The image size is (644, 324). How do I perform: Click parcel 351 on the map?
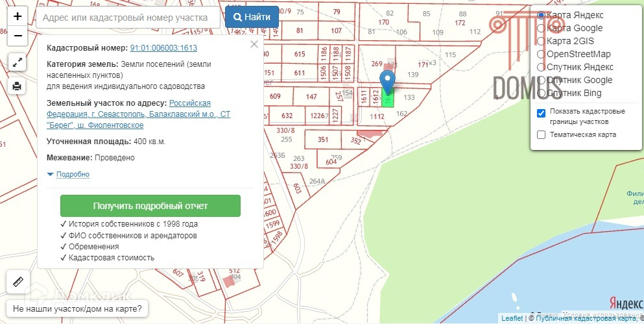point(323,140)
